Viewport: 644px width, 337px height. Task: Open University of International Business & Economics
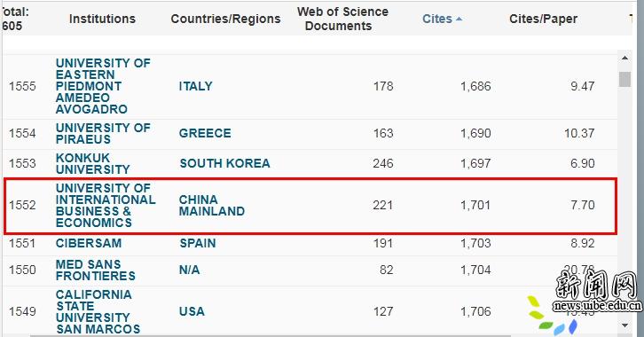click(106, 205)
